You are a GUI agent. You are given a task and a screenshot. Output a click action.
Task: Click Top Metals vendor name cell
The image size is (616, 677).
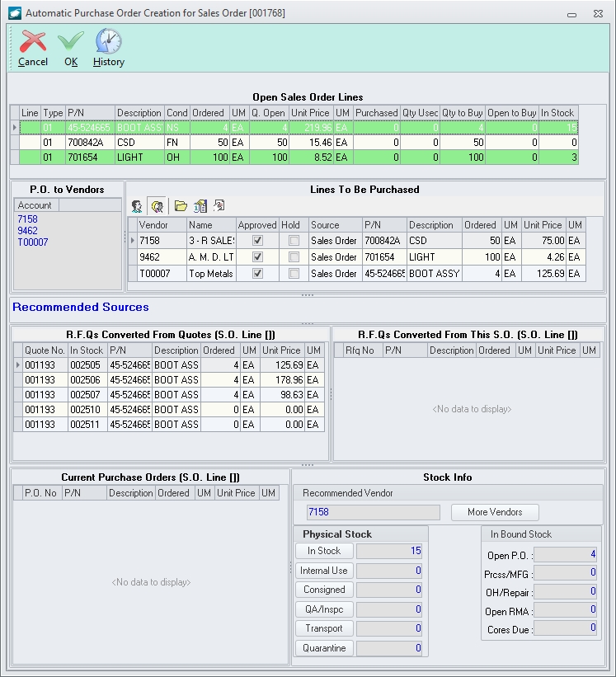coord(212,273)
